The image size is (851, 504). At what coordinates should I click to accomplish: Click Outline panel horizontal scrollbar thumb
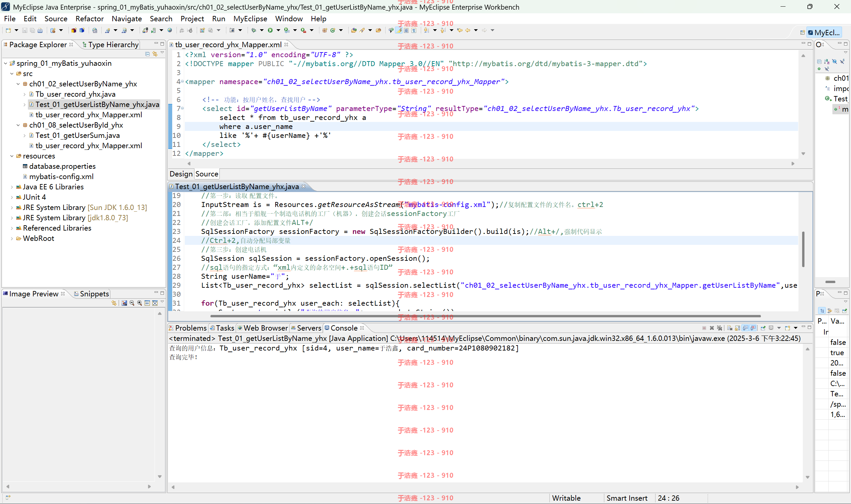tap(830, 282)
